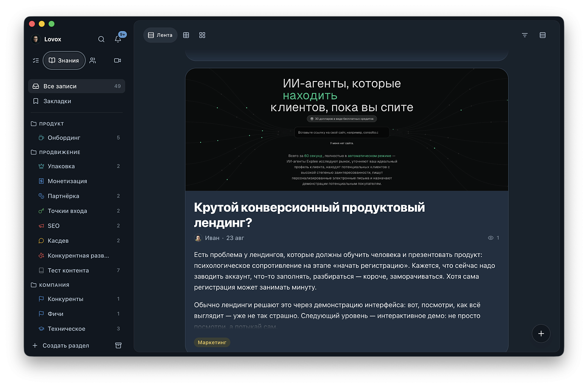Select Все записи in sidebar
Screen dimensions: 588x388
(77, 86)
